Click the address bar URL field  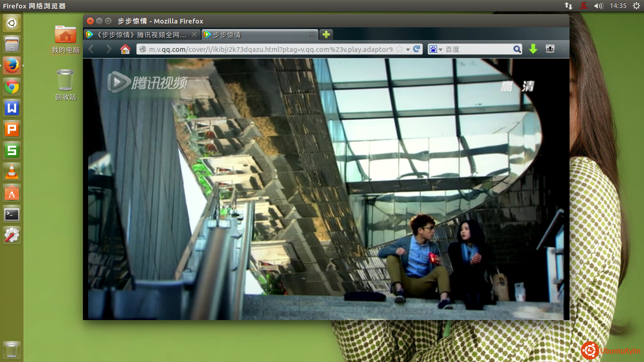269,49
